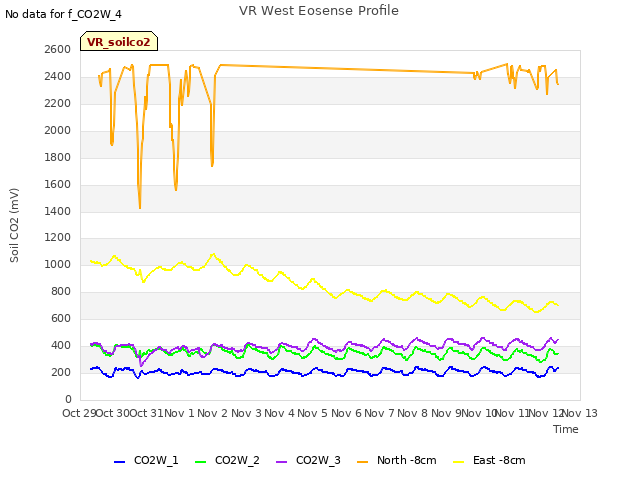Toggle the CO2W_2 legend entry

click(227, 460)
